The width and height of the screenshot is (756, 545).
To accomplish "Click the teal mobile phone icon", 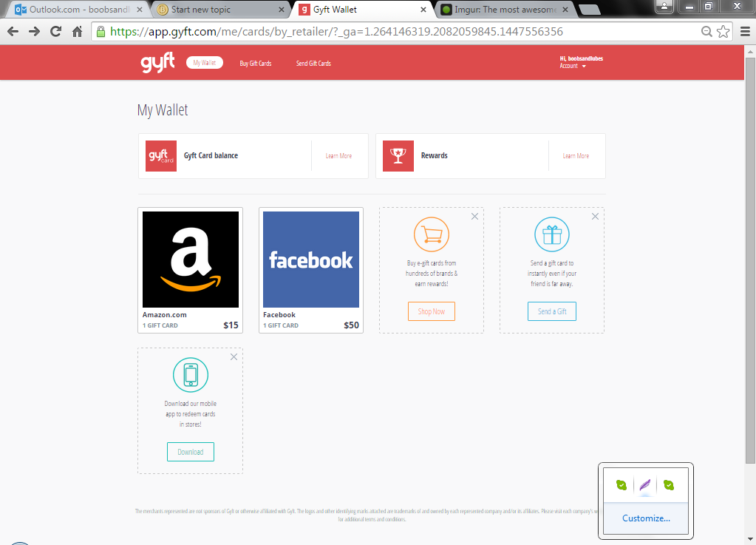I will 191,375.
